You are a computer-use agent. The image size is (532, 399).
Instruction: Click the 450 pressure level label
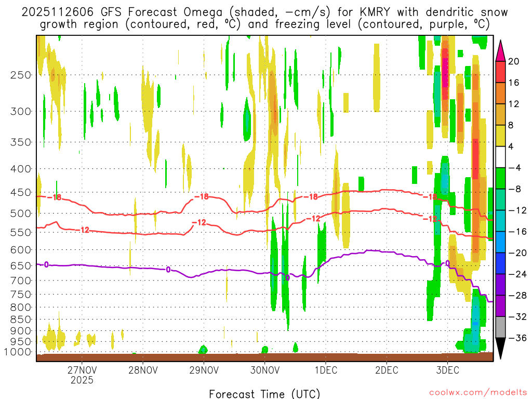21,192
